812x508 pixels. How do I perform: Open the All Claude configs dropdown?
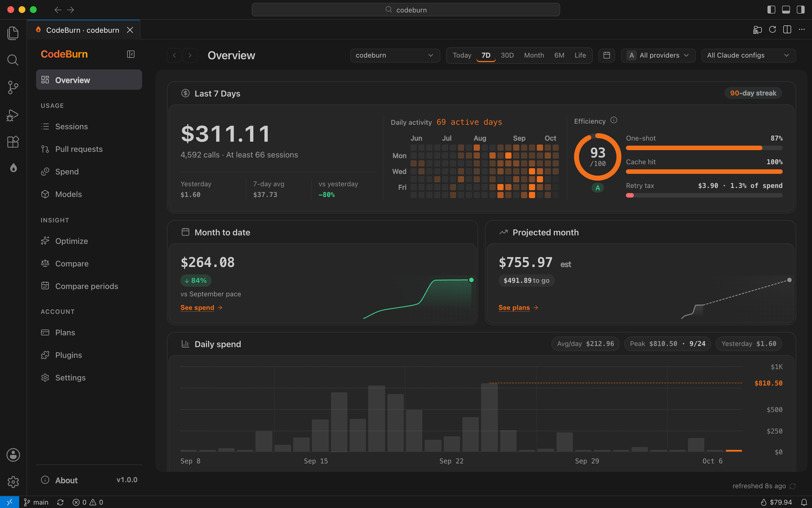[x=749, y=55]
